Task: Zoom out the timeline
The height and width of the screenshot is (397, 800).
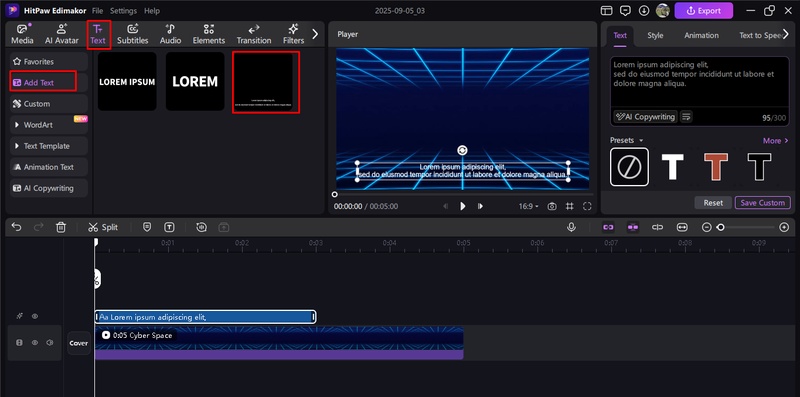Action: click(x=706, y=227)
